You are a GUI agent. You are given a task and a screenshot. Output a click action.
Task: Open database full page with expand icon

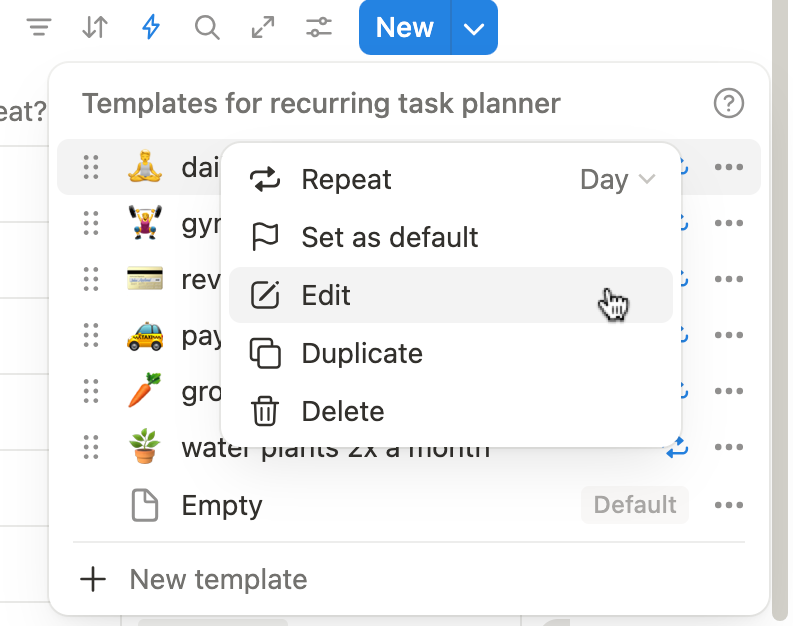pos(263,27)
